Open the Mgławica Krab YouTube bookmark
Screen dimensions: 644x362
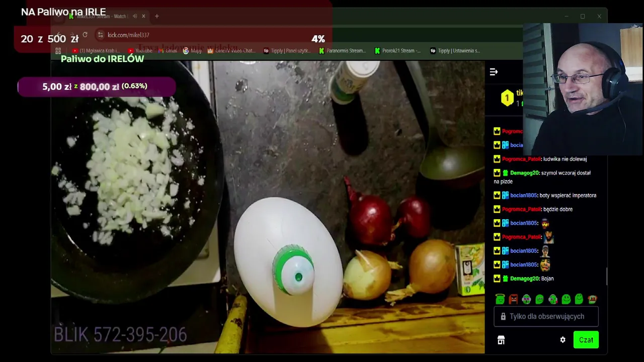(x=96, y=51)
